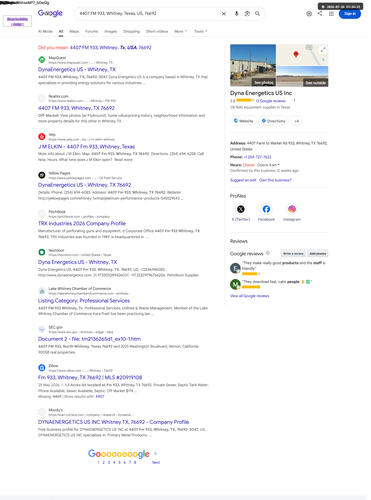Click the Yelp result favicon
Viewport: 371px width, 500px height.
tap(42, 136)
